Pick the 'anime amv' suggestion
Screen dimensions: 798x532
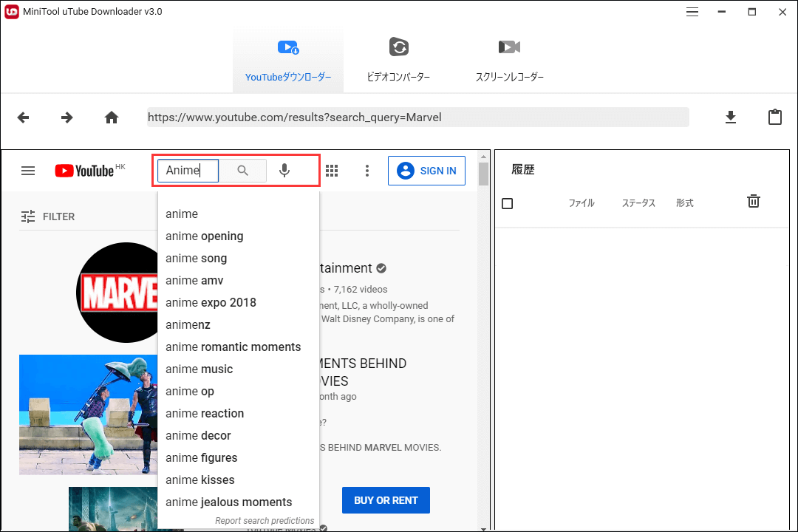238,281
